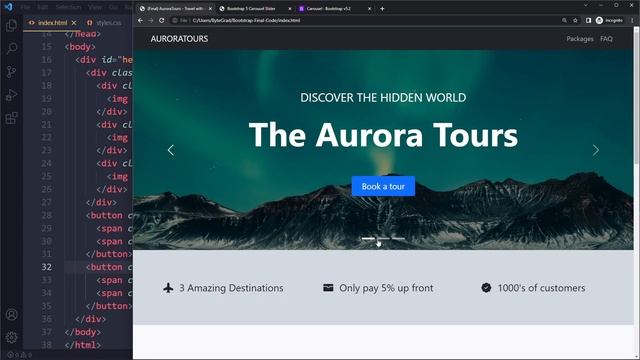The image size is (640, 360).
Task: Open the View menu in VS Code
Action: click(95, 7)
